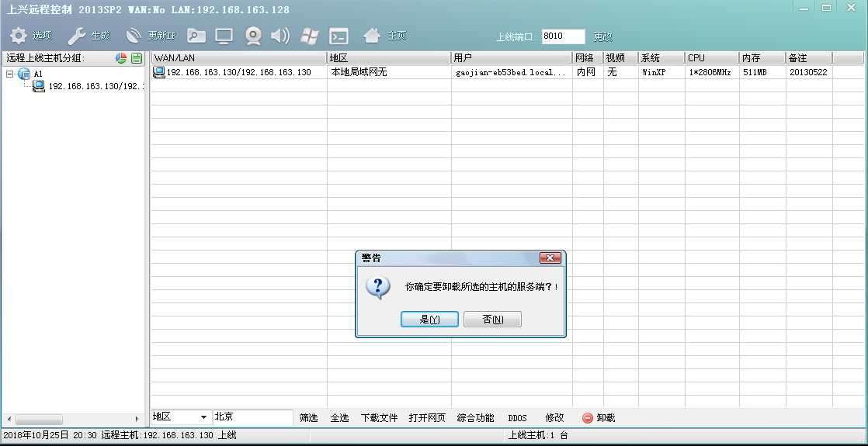This screenshot has width=868, height=446.
Task: Click status text 上线主机:1 台
Action: pos(537,435)
